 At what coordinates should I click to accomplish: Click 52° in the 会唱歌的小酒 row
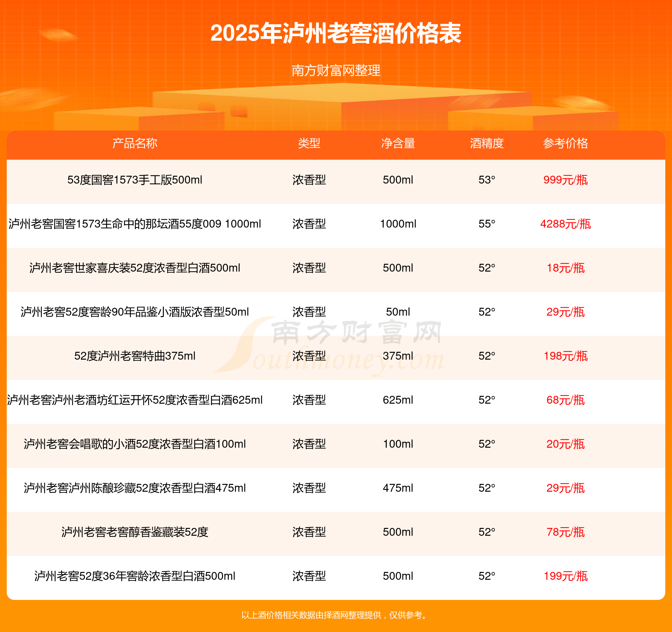tap(487, 444)
